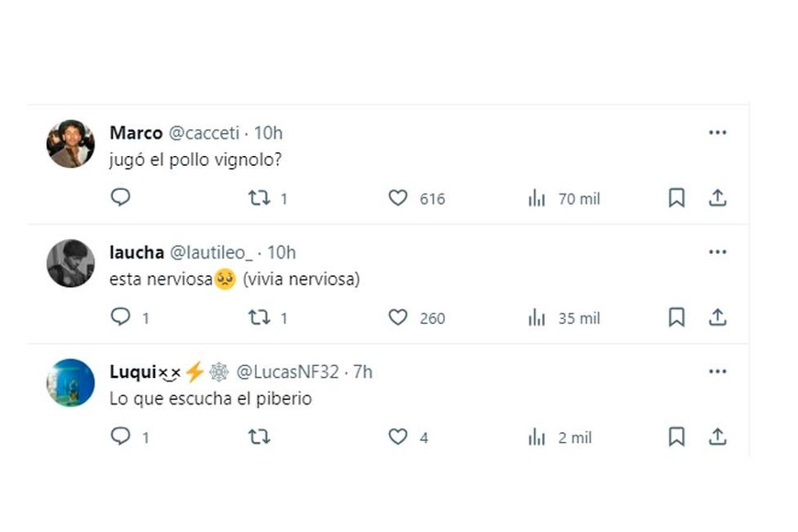Open more options on laucha's tweet
This screenshot has height=532, width=798.
[717, 252]
